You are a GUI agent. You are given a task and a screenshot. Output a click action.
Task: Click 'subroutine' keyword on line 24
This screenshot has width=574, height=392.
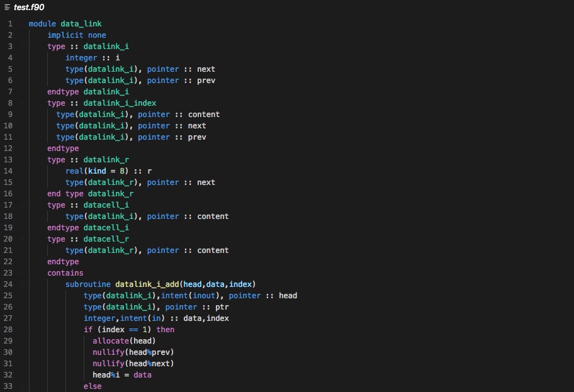[88, 285]
